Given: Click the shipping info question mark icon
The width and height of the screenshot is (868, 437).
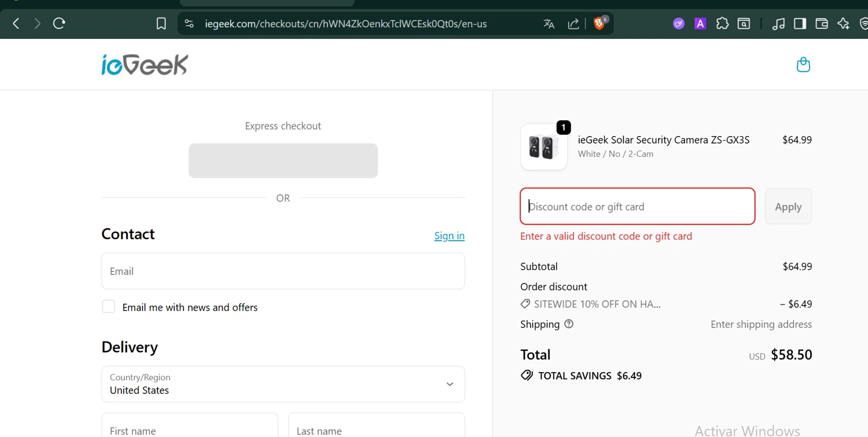Looking at the screenshot, I should pyautogui.click(x=569, y=324).
